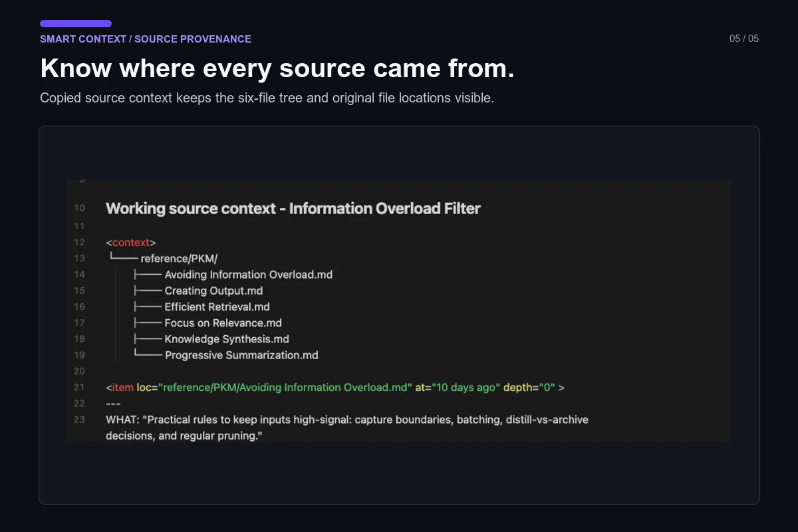This screenshot has width=798, height=532.
Task: Click line number 12 in the gutter
Action: point(80,243)
